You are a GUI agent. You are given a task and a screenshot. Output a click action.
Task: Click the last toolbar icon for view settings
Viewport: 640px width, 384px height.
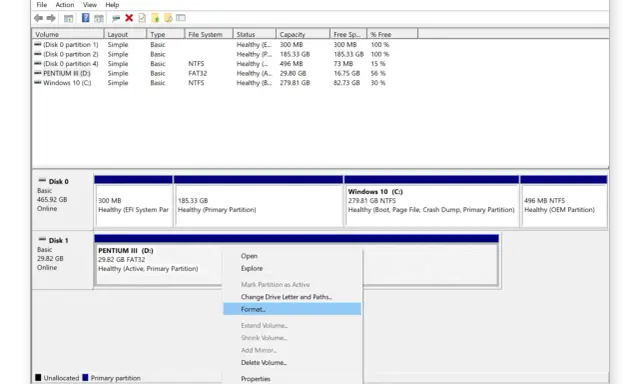181,18
